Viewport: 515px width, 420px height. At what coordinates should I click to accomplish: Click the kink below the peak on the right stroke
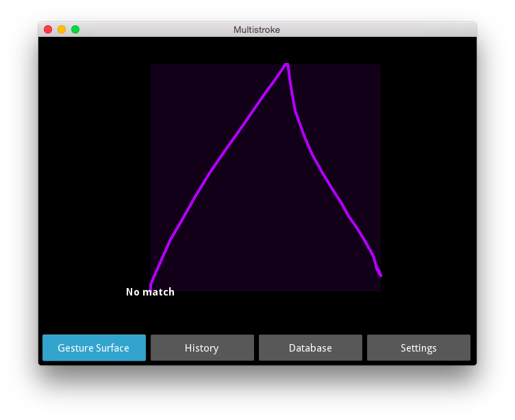(295, 111)
